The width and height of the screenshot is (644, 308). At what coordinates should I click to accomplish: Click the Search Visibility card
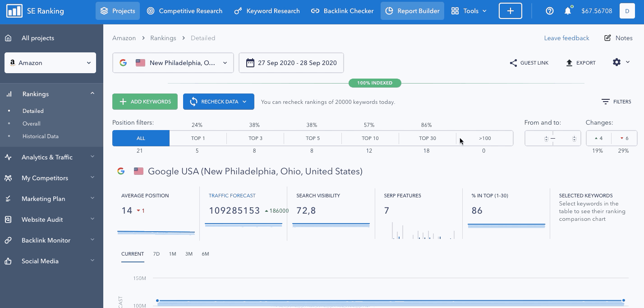(331, 214)
